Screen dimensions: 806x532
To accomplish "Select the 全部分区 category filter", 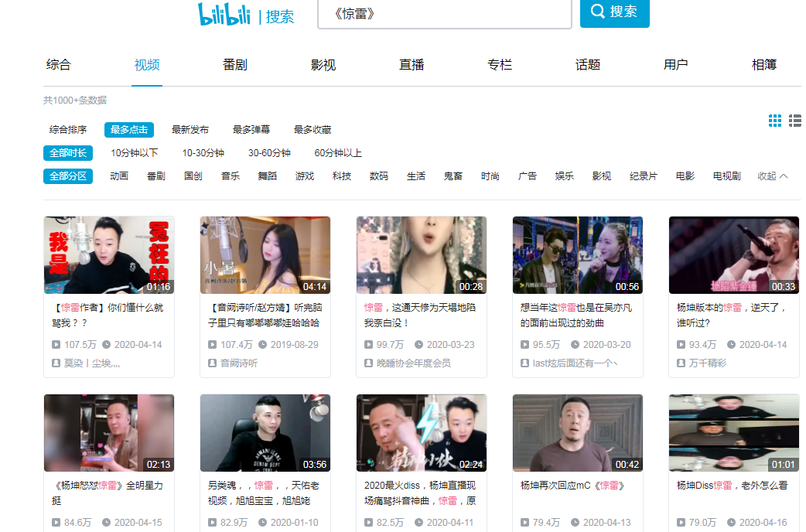I will pos(68,176).
